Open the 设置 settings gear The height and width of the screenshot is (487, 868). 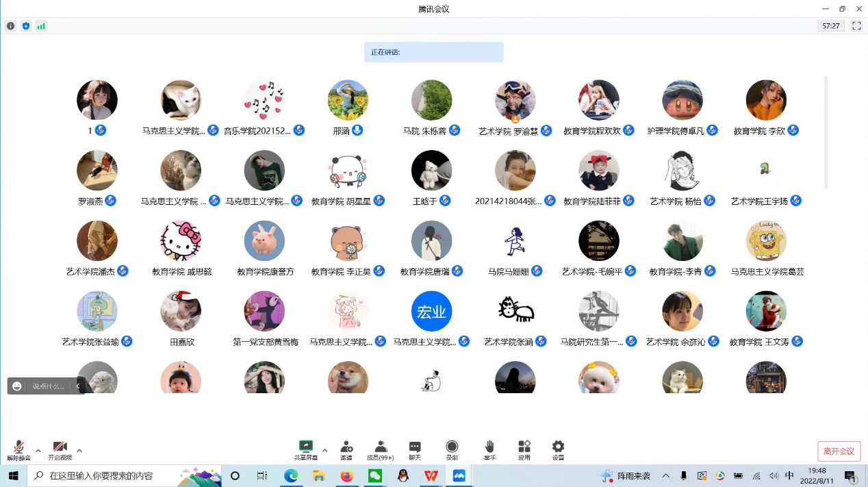(x=558, y=450)
